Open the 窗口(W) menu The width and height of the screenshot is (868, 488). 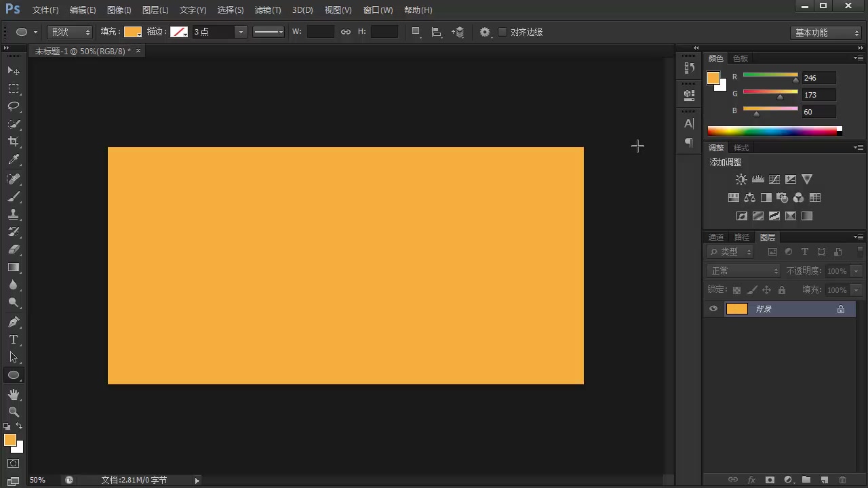[x=378, y=10]
